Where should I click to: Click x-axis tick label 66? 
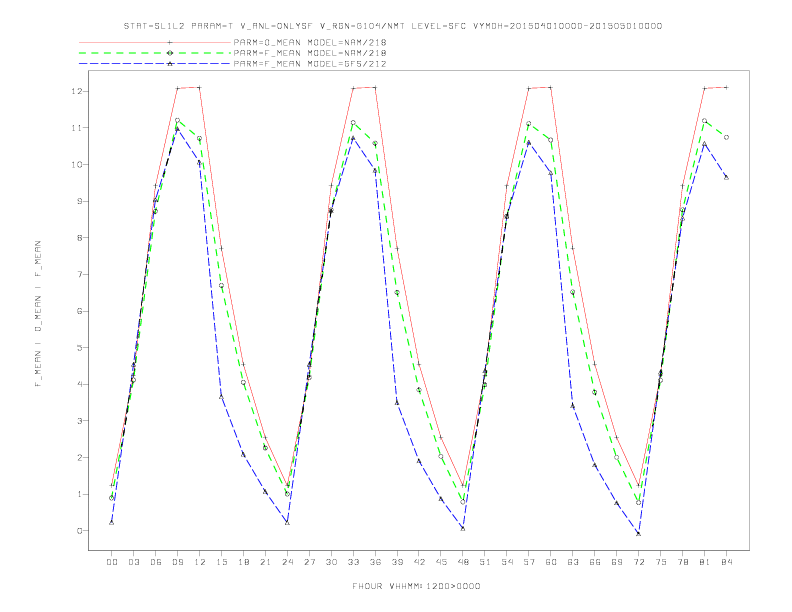(595, 562)
